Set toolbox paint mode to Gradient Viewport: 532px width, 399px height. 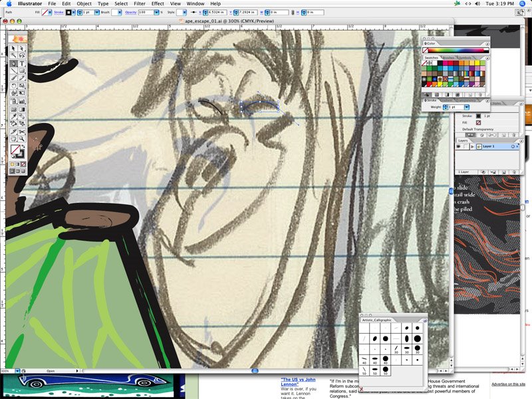pos(18,164)
